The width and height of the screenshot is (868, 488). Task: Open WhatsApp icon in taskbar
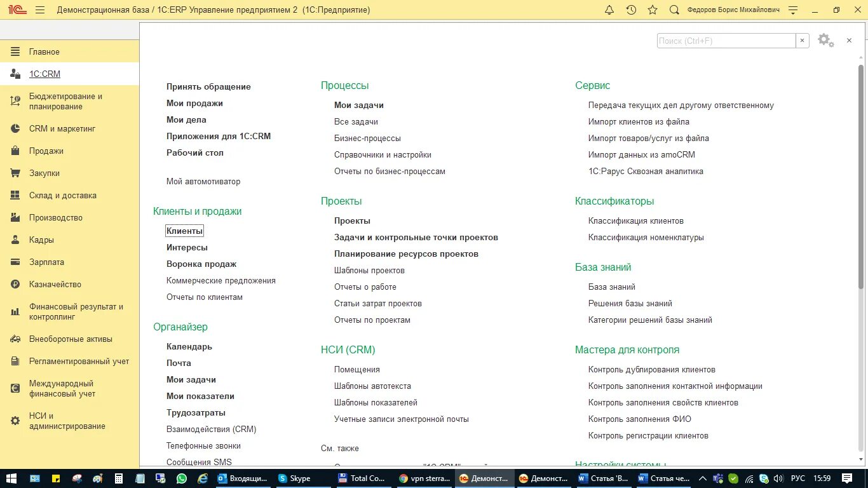[182, 478]
